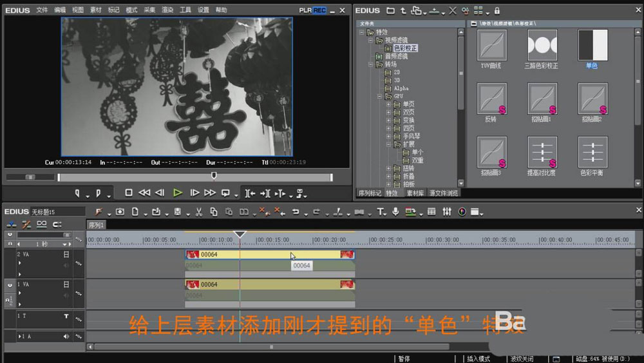
Task: Click the Undo arrow icon
Action: [296, 211]
